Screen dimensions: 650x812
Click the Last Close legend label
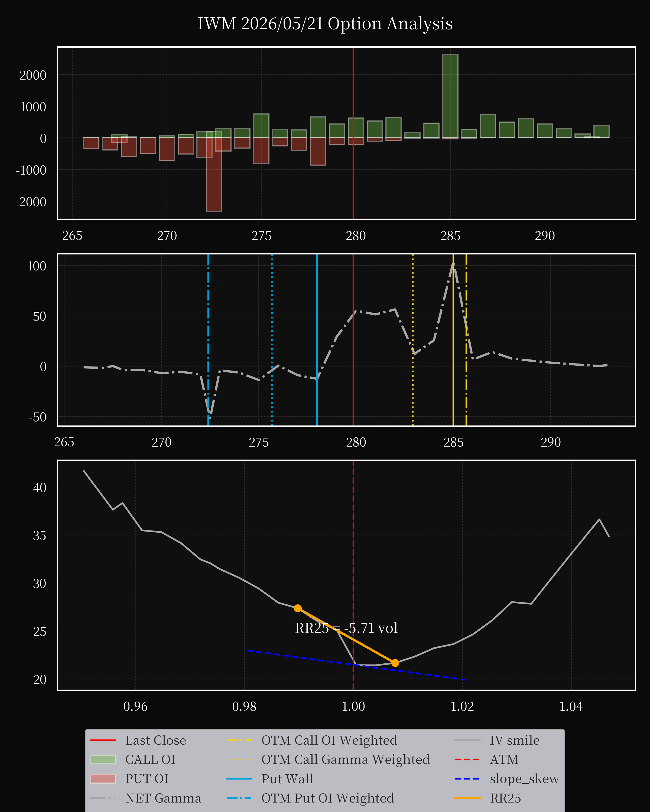(x=156, y=741)
